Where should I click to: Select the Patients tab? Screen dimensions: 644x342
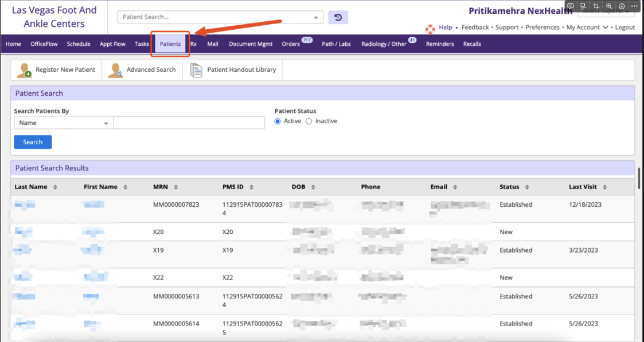pos(170,44)
